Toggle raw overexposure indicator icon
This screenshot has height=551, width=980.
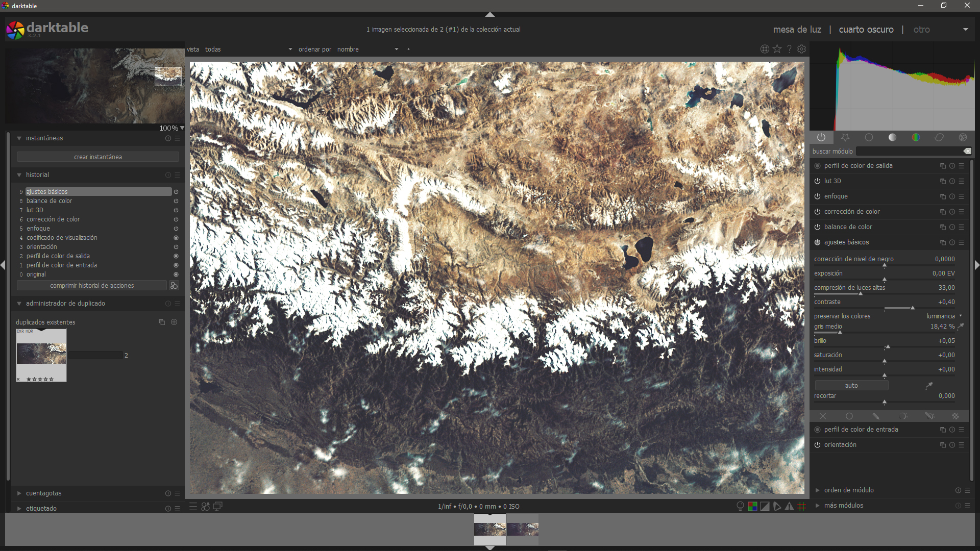click(752, 507)
